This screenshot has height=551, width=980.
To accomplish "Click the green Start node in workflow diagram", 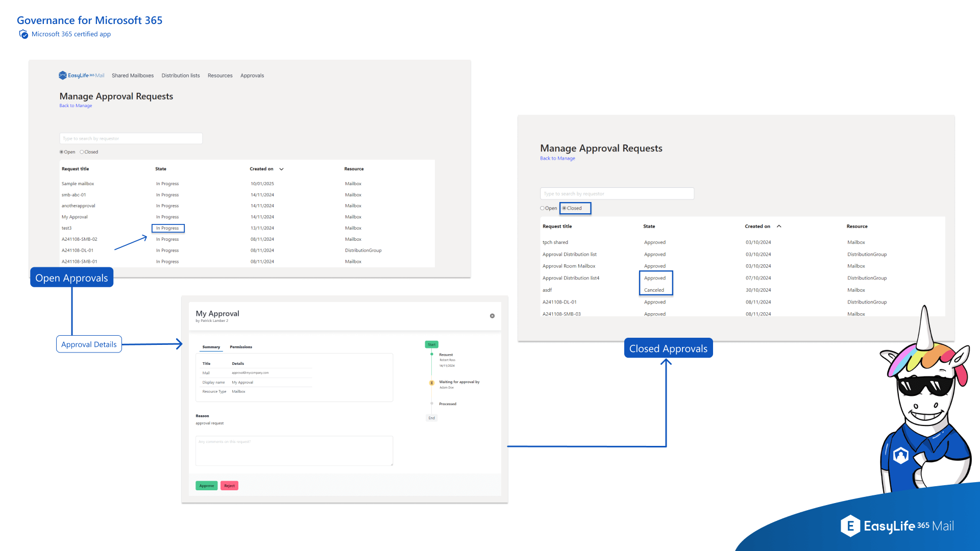I will [x=432, y=344].
